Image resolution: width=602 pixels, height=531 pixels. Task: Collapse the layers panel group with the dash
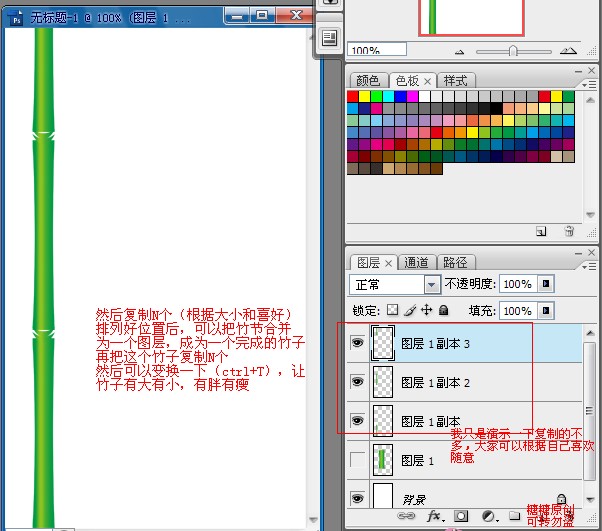578,253
